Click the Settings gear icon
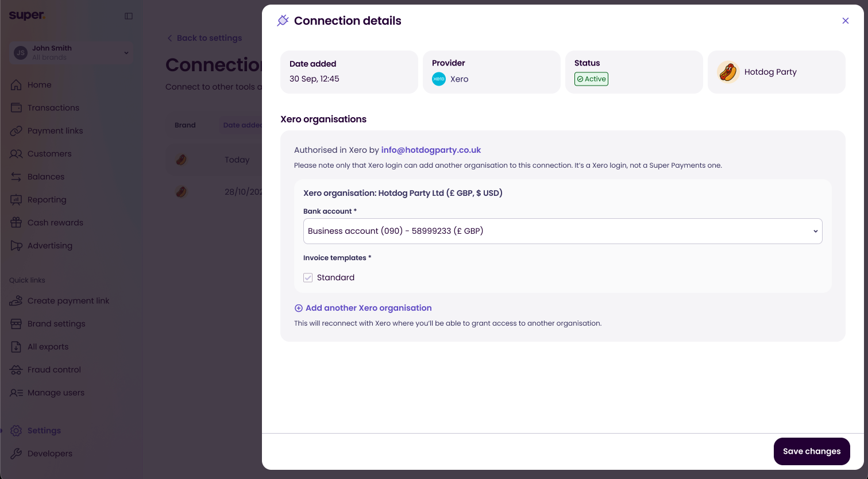868x479 pixels. click(x=16, y=431)
